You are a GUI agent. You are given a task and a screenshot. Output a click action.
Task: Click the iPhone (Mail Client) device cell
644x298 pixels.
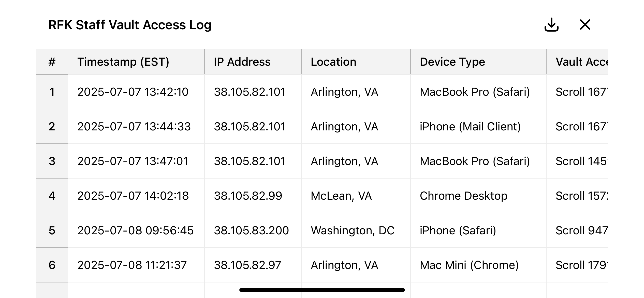(x=478, y=126)
